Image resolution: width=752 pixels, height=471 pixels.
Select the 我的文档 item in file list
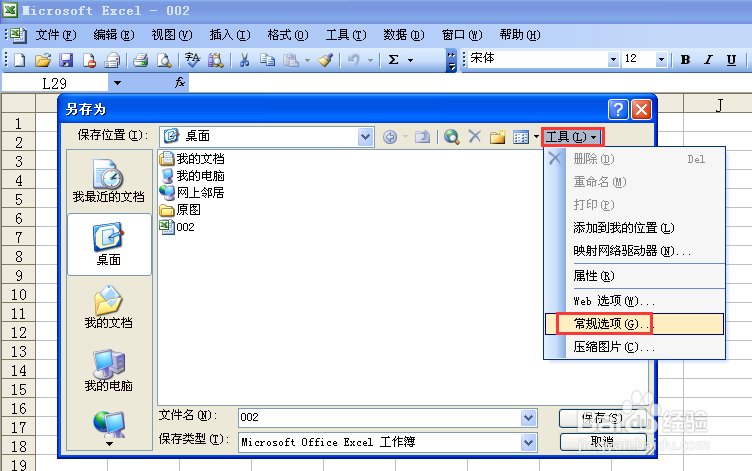(x=192, y=158)
